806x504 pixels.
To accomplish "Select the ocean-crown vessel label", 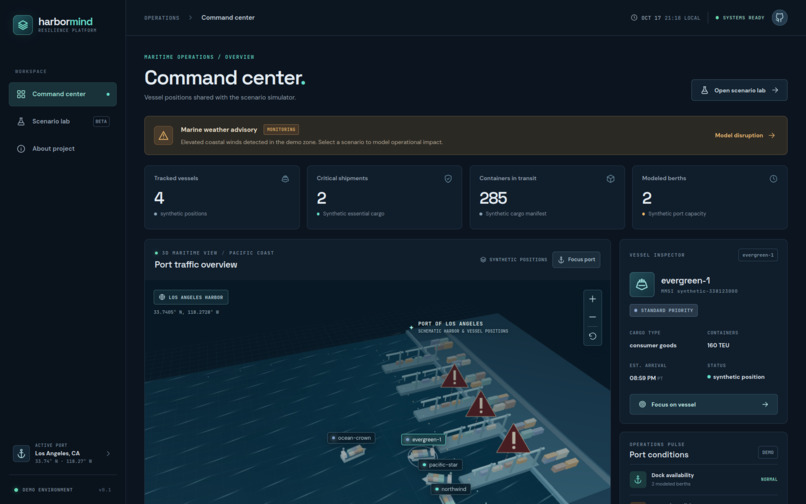I will click(x=351, y=438).
